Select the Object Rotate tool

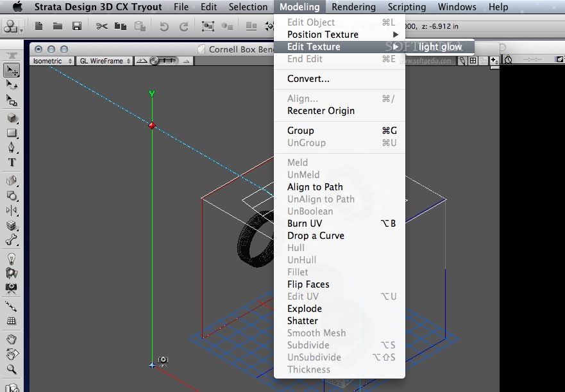click(12, 85)
